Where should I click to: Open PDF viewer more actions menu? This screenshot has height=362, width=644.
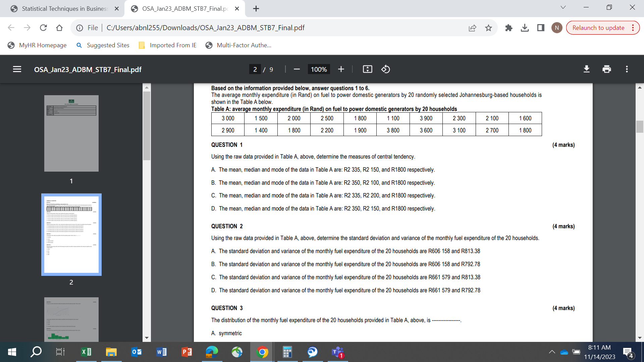click(627, 69)
